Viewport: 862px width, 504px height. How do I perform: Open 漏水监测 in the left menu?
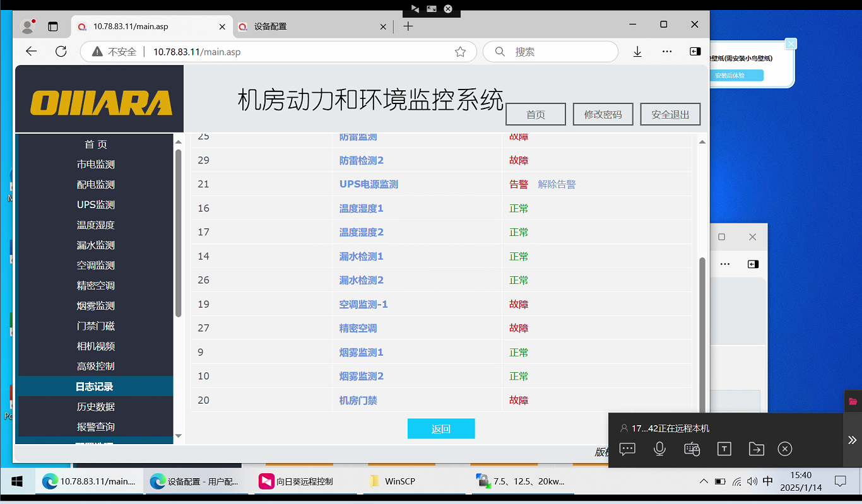[96, 245]
